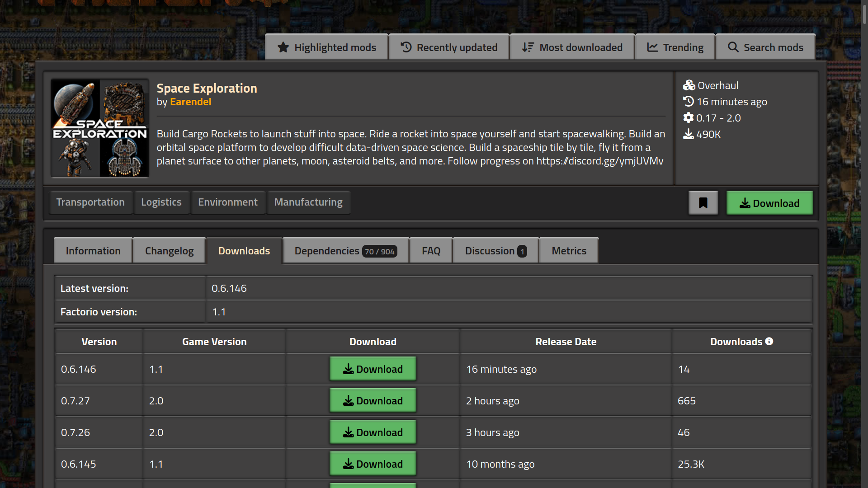
Task: Click the sort icon on Most downloaded
Action: pos(528,47)
